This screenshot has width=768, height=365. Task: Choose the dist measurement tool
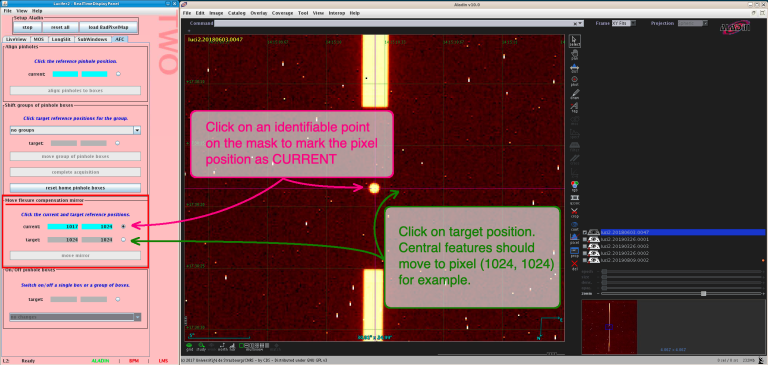point(575,68)
